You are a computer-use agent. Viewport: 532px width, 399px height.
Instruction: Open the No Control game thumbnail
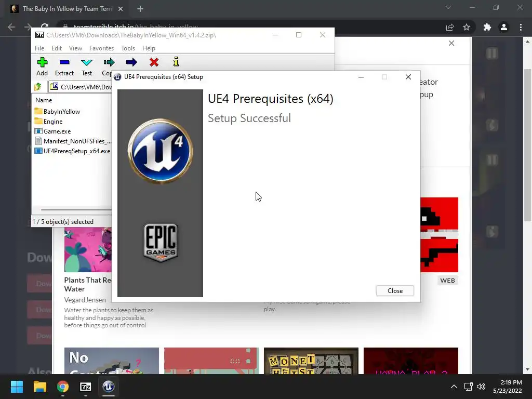point(112,361)
